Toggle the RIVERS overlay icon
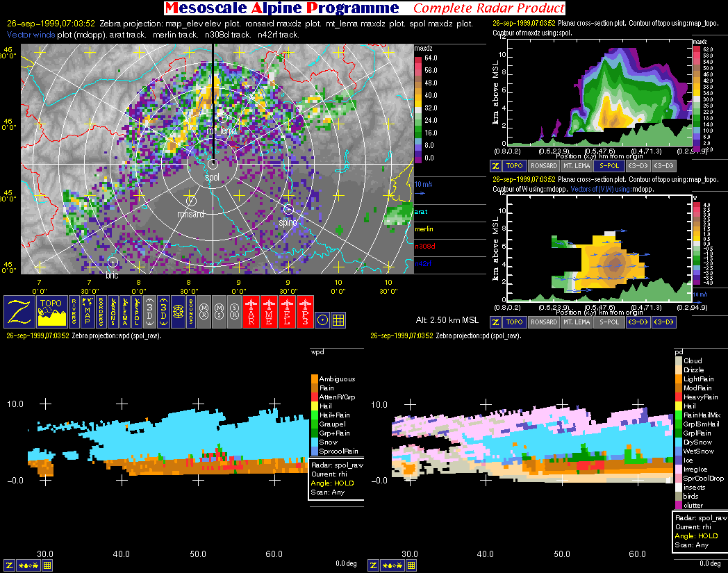 [x=74, y=311]
